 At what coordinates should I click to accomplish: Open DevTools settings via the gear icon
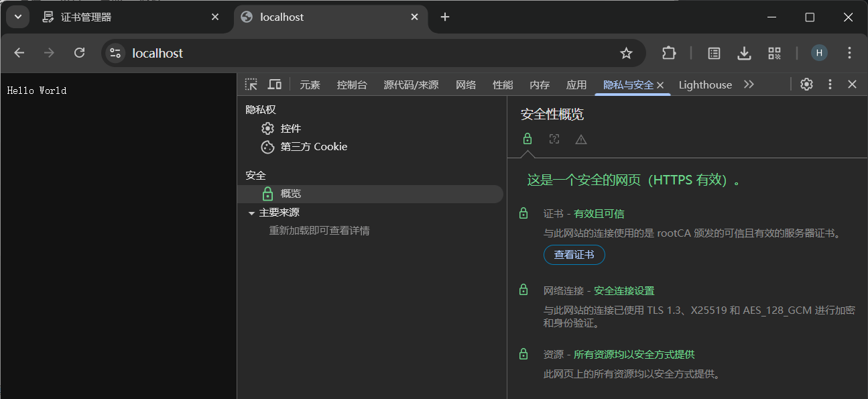[806, 84]
